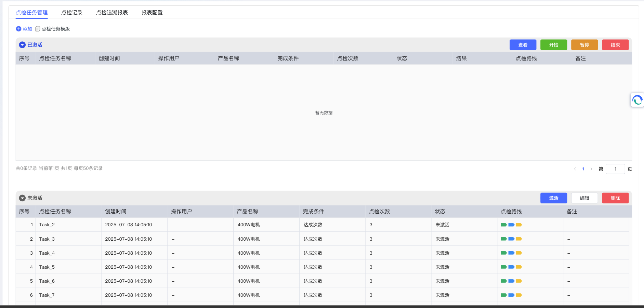Click the route icons for Task_2
The width and height of the screenshot is (644, 308).
tap(511, 225)
